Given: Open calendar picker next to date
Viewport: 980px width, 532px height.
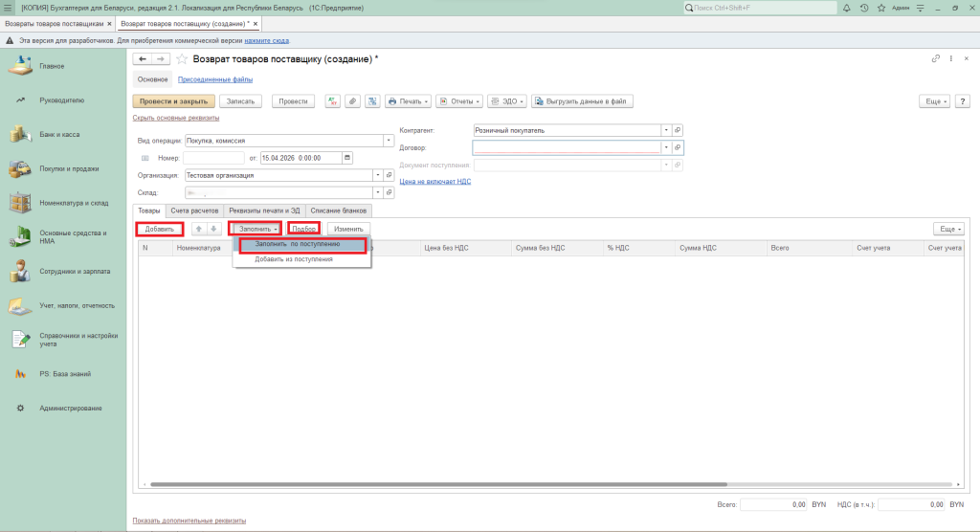Looking at the screenshot, I should tap(346, 157).
